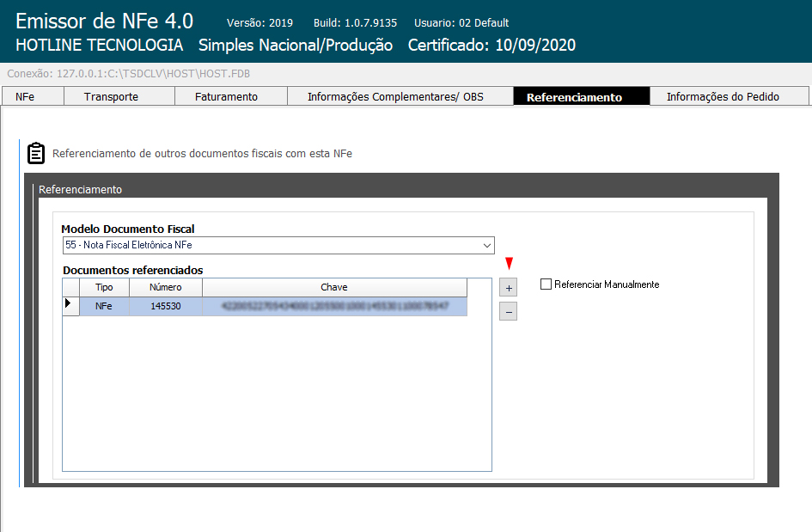Switch to the NFe tab

(x=25, y=97)
